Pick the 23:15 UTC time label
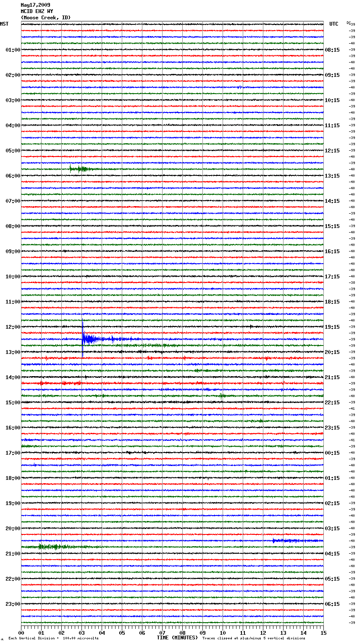 coord(332,428)
